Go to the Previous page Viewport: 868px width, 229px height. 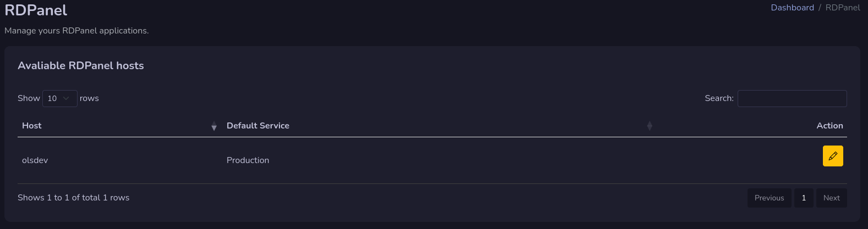769,198
